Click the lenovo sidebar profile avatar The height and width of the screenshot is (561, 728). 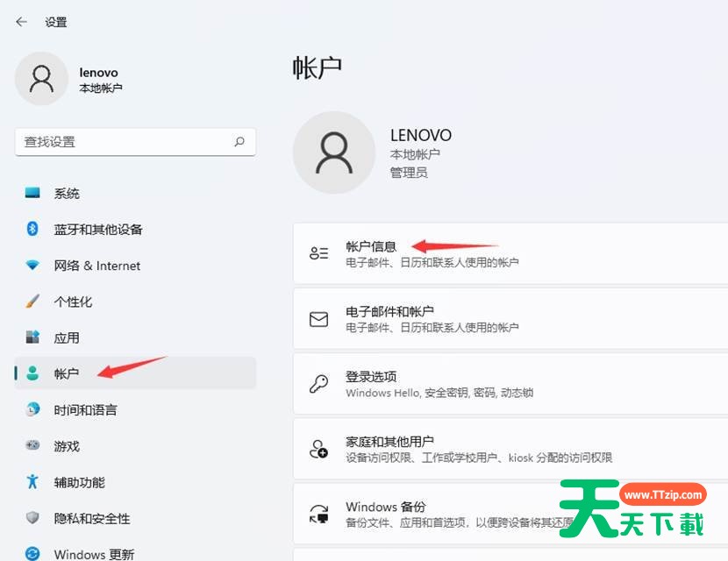point(41,78)
